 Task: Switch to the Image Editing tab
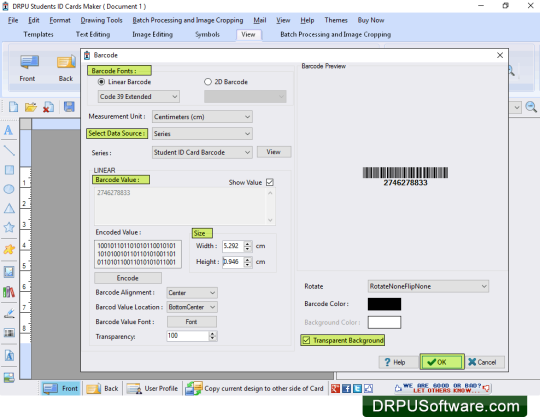(153, 34)
